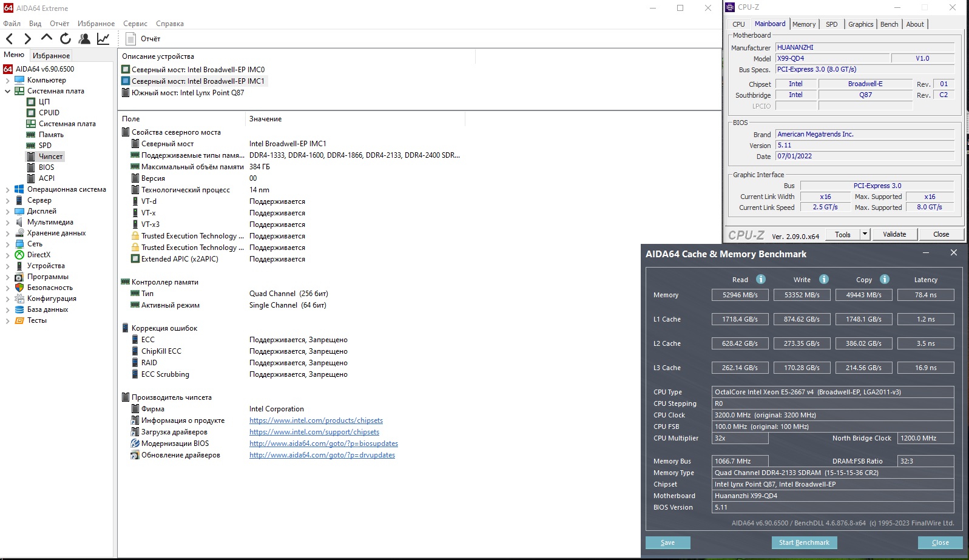This screenshot has width=969, height=560.
Task: Click the База данных icon
Action: 19,309
